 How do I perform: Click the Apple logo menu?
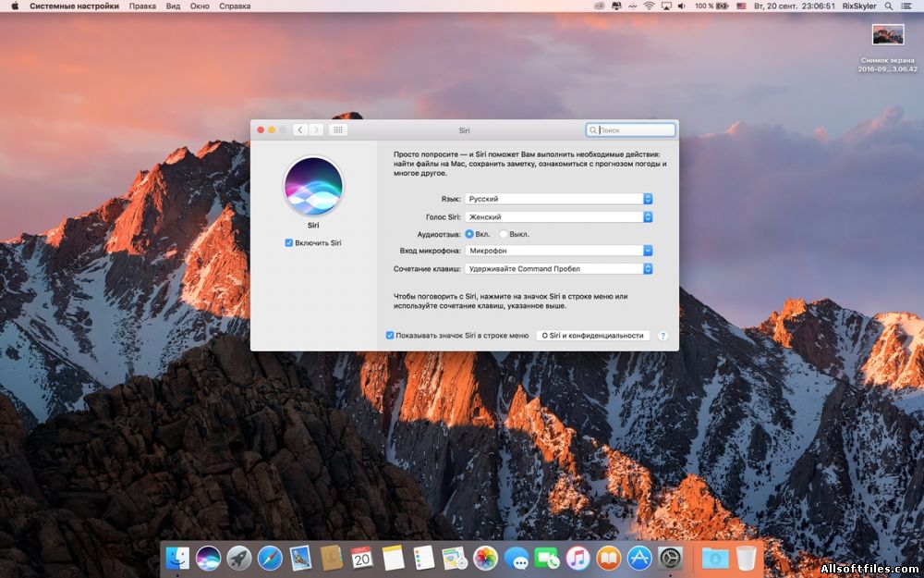tap(15, 6)
